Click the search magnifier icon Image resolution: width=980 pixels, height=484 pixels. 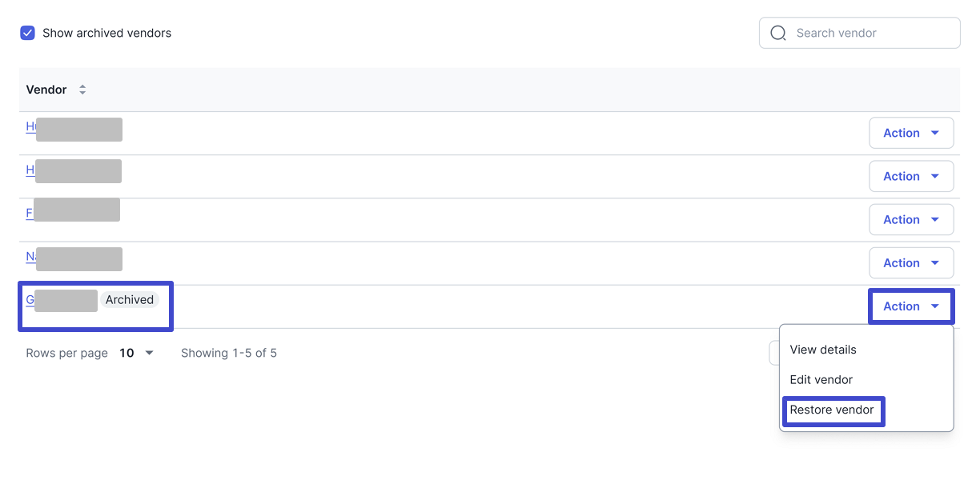pos(777,33)
